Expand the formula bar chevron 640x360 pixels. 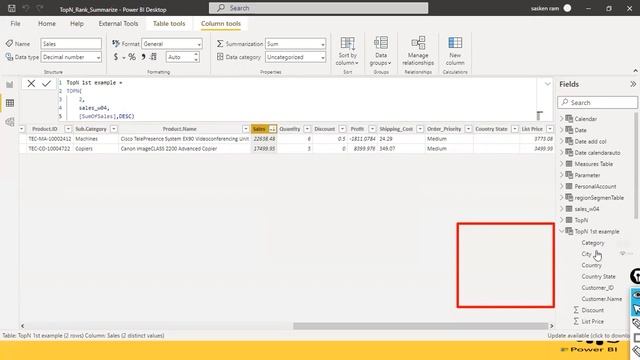coord(547,84)
